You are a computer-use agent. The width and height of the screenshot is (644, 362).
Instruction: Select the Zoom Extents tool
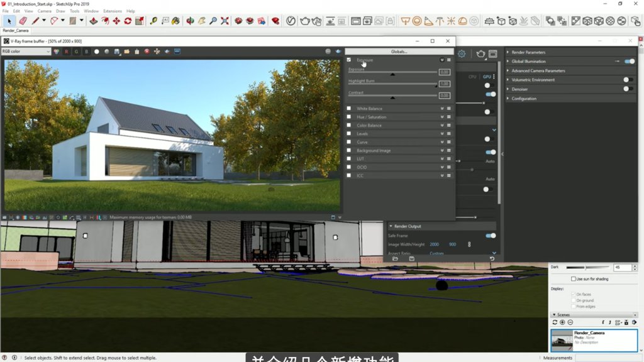coord(225,21)
